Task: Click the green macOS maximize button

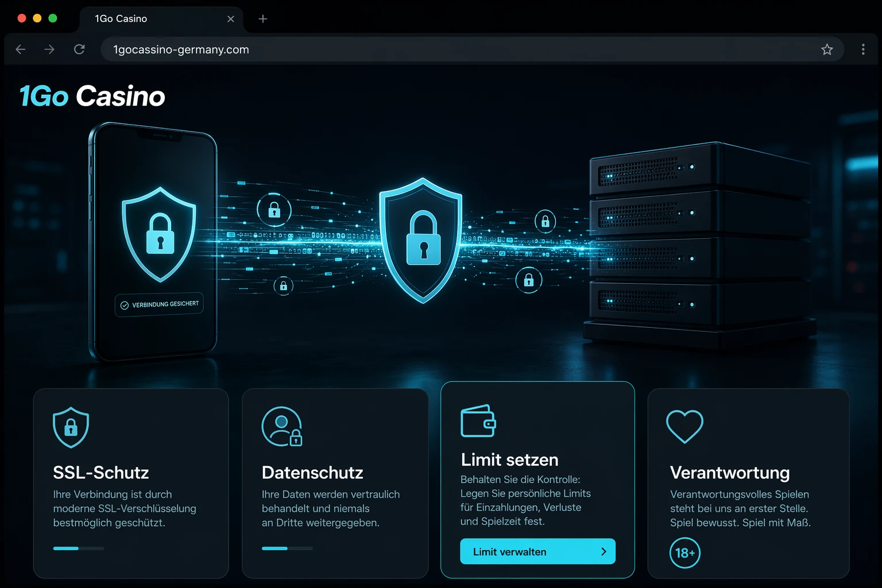Action: (x=53, y=18)
